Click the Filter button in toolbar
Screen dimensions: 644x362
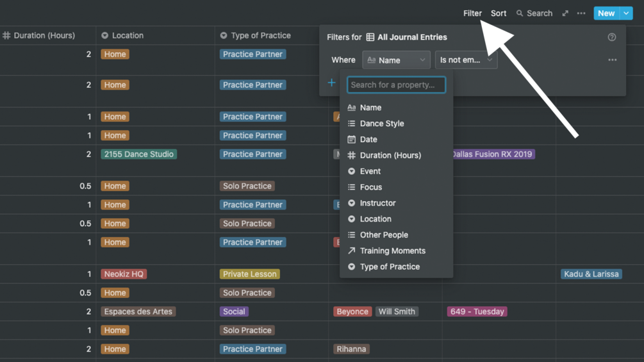pyautogui.click(x=472, y=13)
